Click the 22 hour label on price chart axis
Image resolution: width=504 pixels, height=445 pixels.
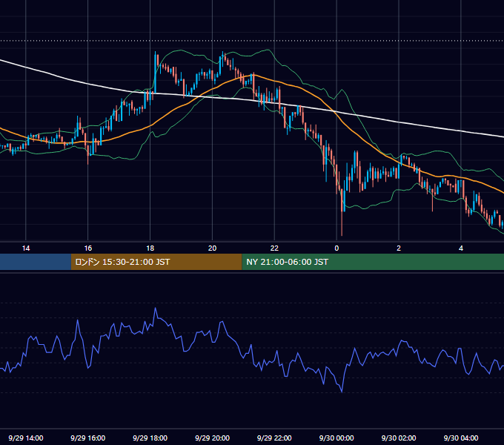tap(274, 248)
